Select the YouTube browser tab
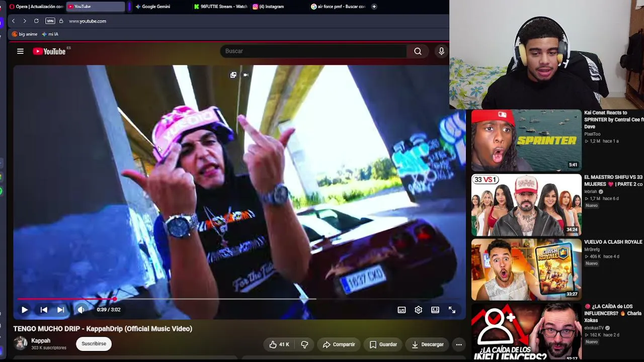The height and width of the screenshot is (362, 644). tap(96, 7)
